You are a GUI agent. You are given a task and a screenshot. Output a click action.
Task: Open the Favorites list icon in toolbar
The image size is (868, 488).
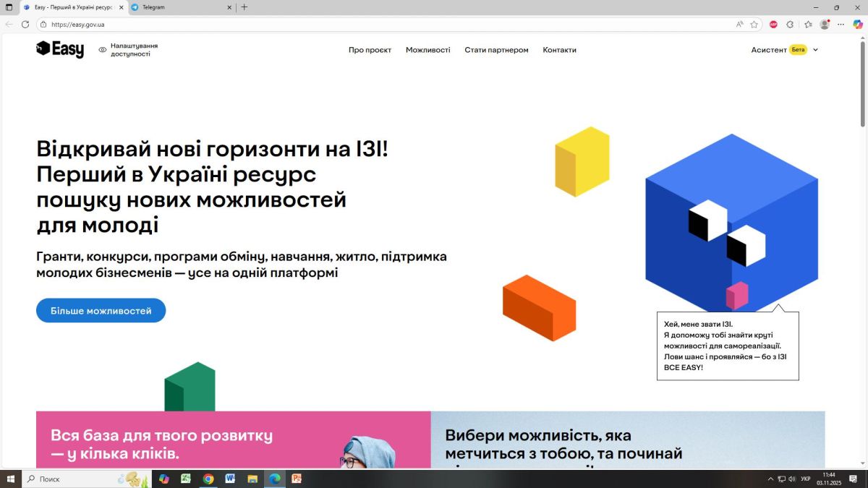[x=808, y=24]
